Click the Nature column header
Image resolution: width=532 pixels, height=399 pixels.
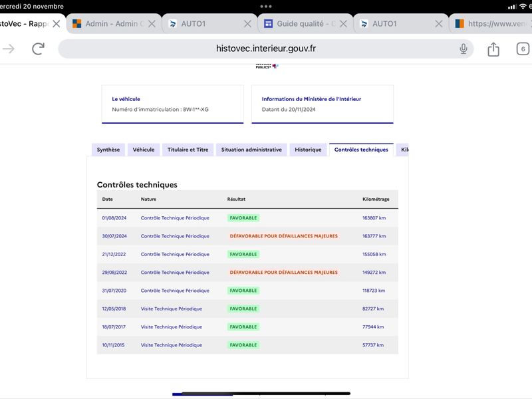pyautogui.click(x=148, y=199)
